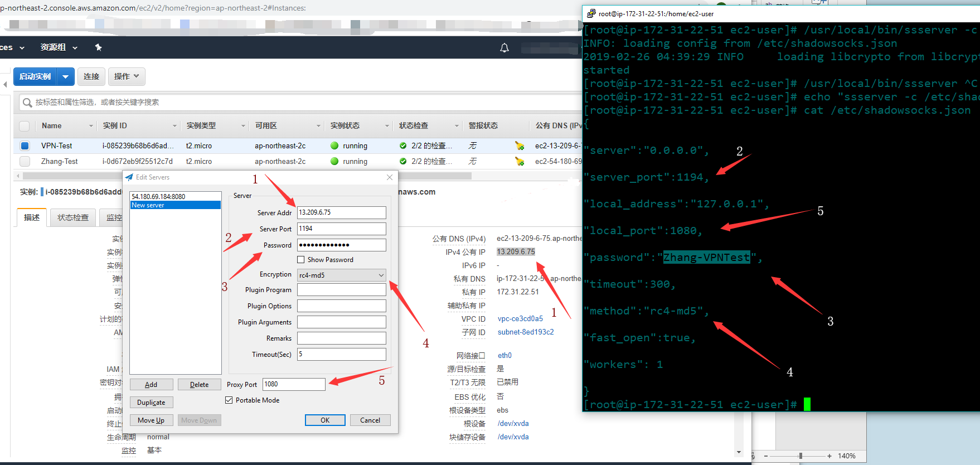
Task: Click the instance filter search box
Action: coord(301,103)
